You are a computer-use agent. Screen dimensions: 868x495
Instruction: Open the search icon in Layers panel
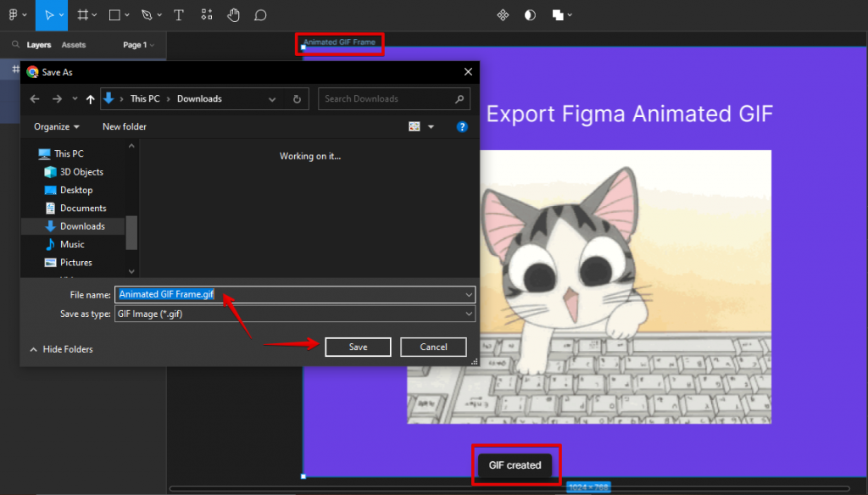pyautogui.click(x=15, y=44)
